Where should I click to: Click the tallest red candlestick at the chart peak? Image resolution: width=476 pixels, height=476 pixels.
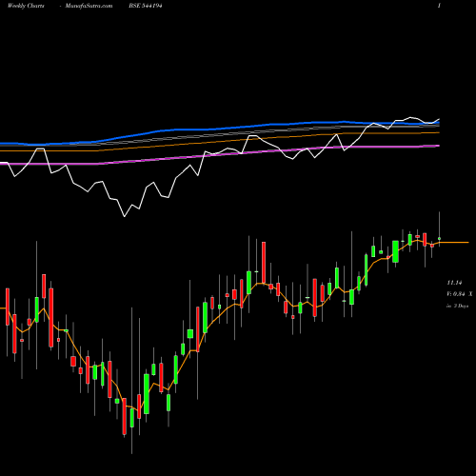coord(264,263)
